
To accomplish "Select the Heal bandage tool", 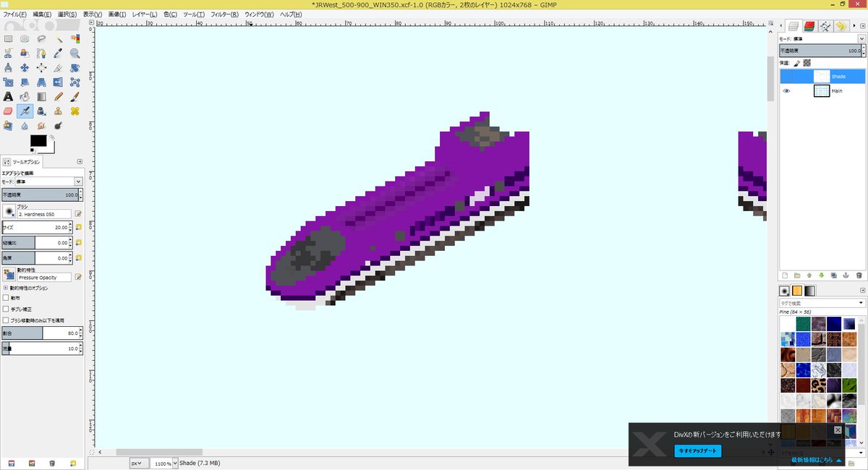I will [x=75, y=111].
